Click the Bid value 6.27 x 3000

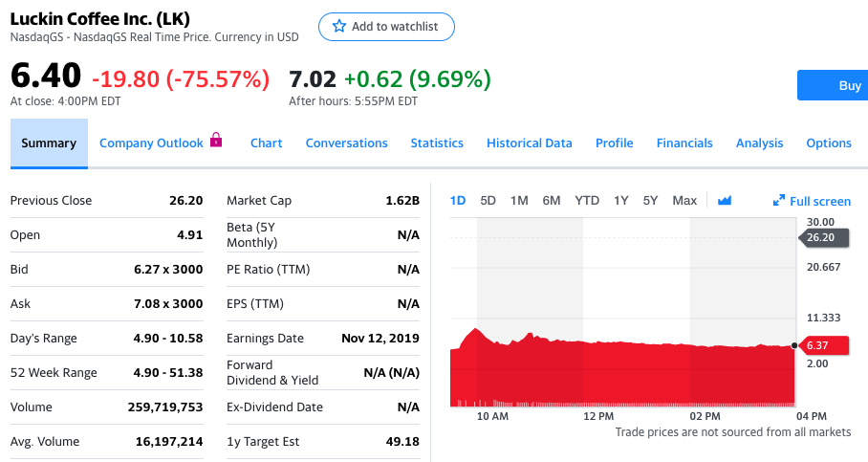(x=168, y=269)
